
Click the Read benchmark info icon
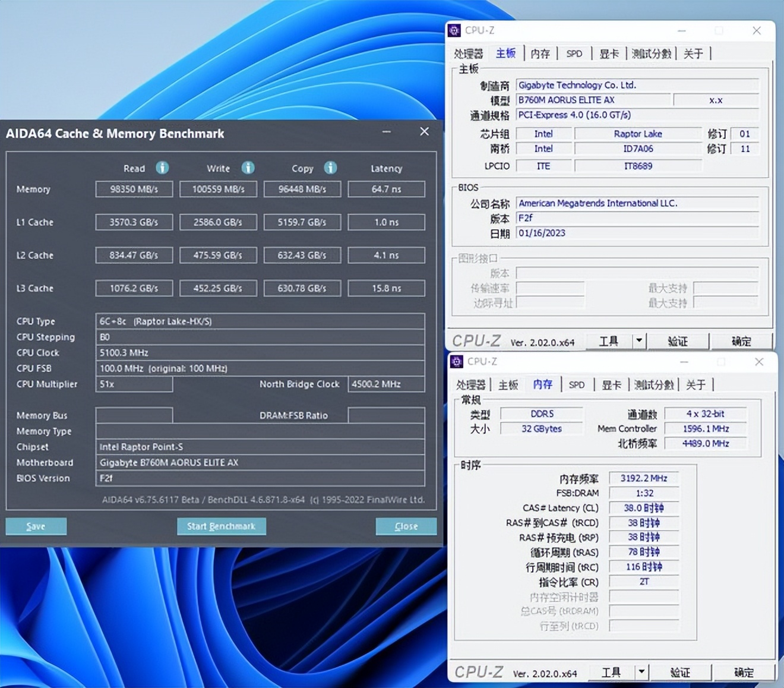pyautogui.click(x=162, y=168)
